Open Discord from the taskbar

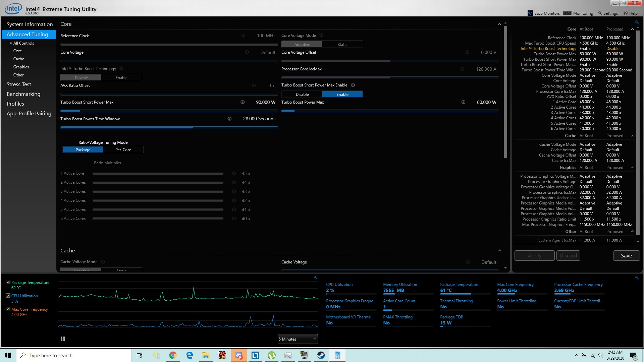tap(239, 355)
